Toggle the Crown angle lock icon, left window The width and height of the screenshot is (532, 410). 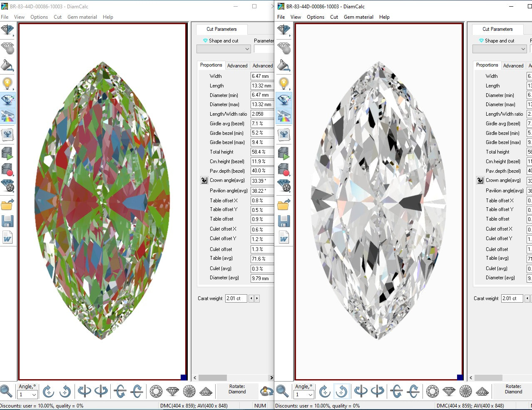click(204, 180)
